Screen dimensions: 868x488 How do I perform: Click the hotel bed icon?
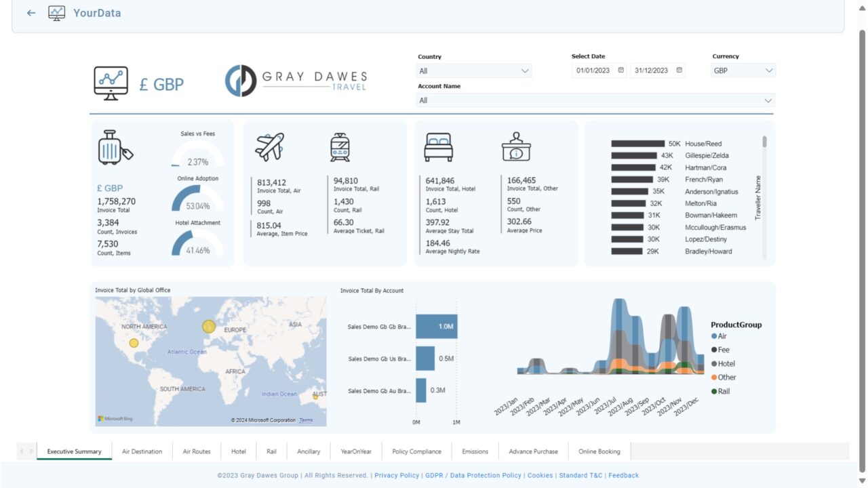pyautogui.click(x=437, y=148)
